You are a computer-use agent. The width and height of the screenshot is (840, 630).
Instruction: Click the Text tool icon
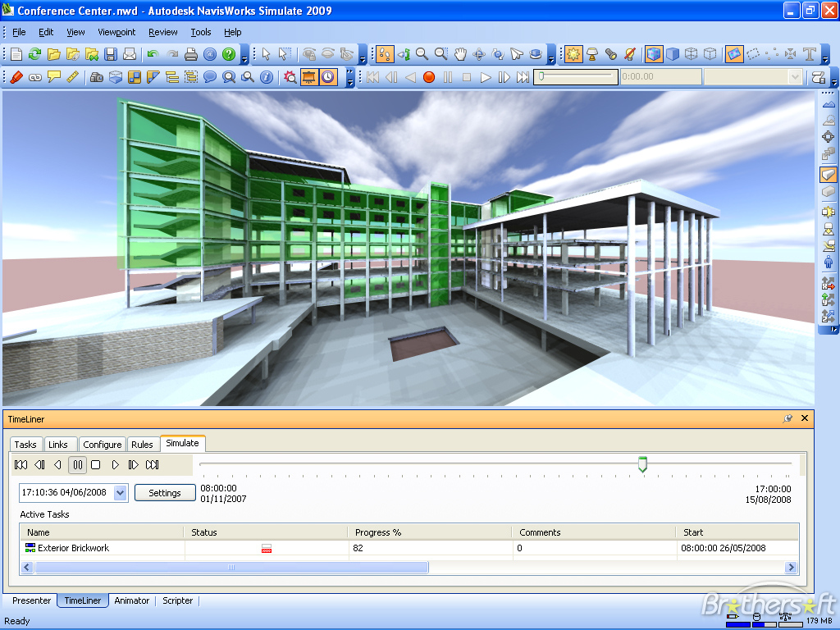(x=810, y=54)
